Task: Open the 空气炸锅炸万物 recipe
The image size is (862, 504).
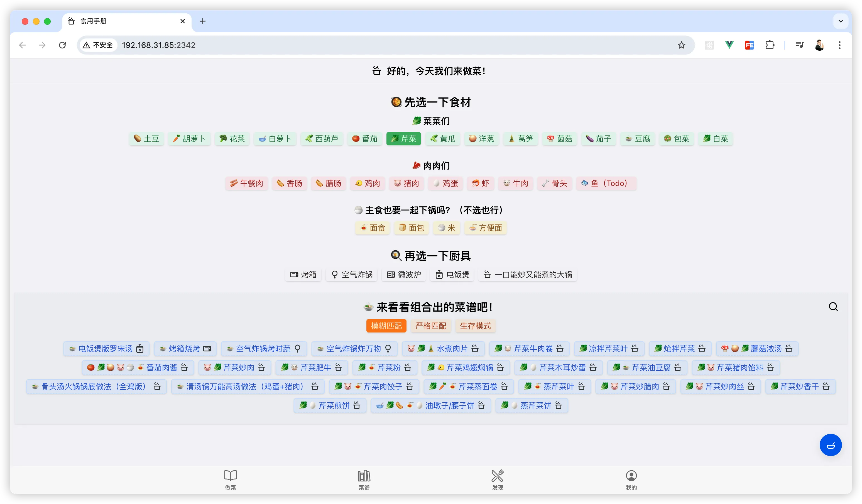Action: point(355,349)
